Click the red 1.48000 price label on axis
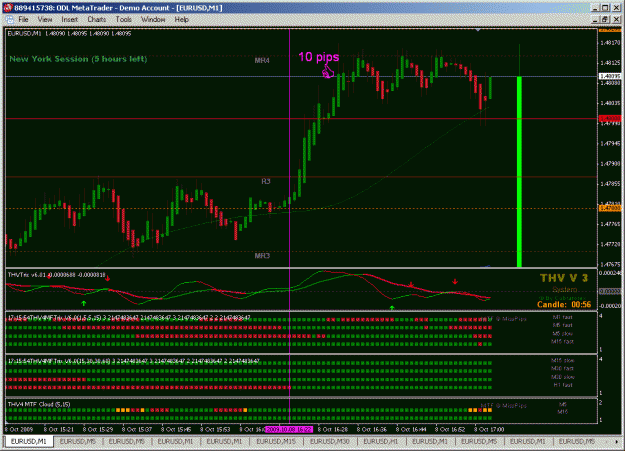This screenshot has width=625, height=451. click(x=610, y=119)
